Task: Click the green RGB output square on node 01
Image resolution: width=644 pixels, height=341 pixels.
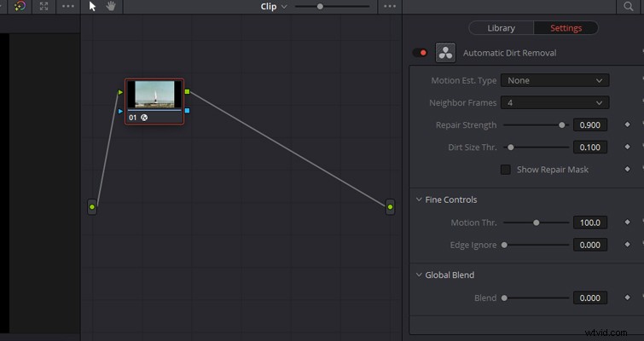Action: tap(188, 91)
